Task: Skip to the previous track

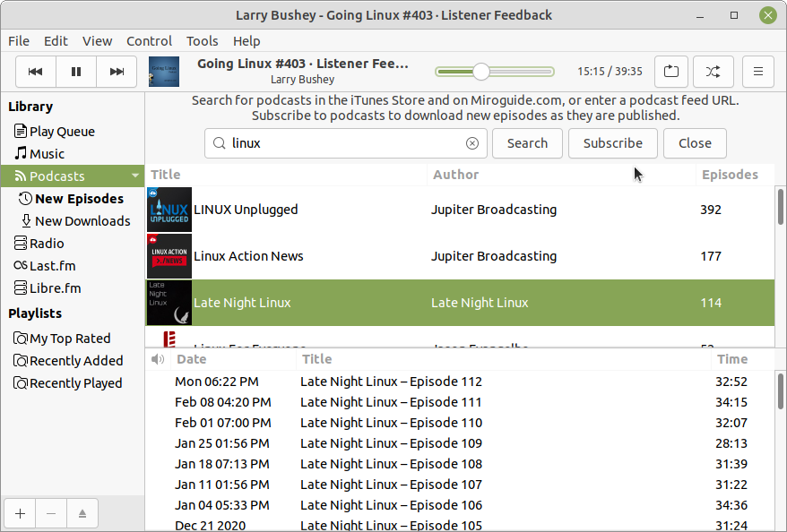Action: point(36,72)
